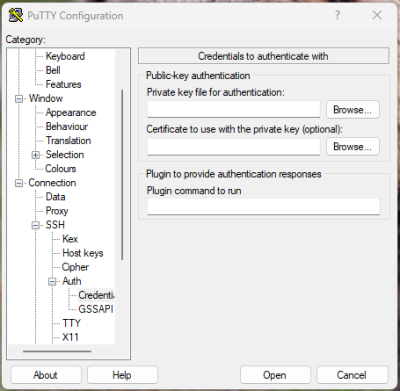Click the 'Plugin command to run' label
The height and width of the screenshot is (391, 400).
click(194, 191)
